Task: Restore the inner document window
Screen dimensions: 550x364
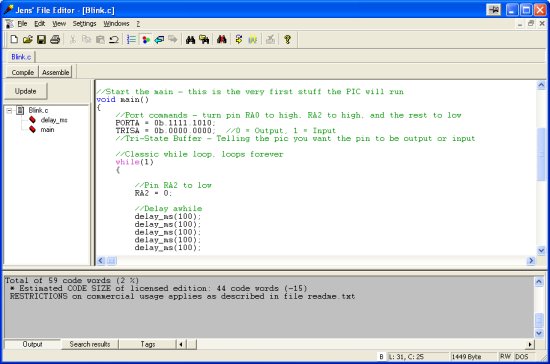Action: (531, 23)
